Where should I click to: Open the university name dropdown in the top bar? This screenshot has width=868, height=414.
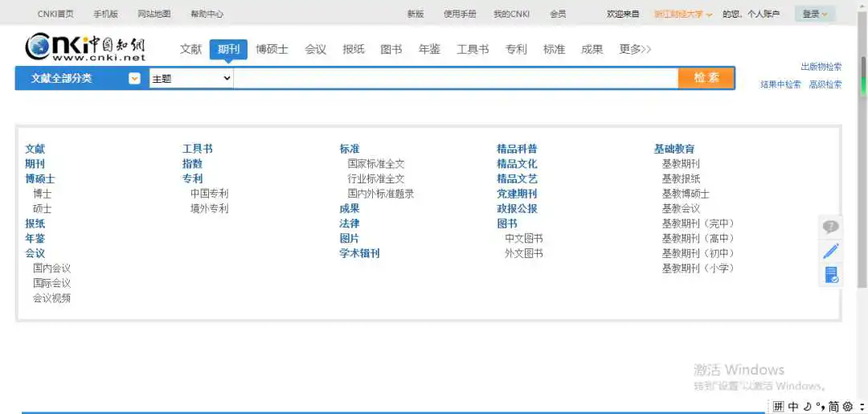point(683,14)
